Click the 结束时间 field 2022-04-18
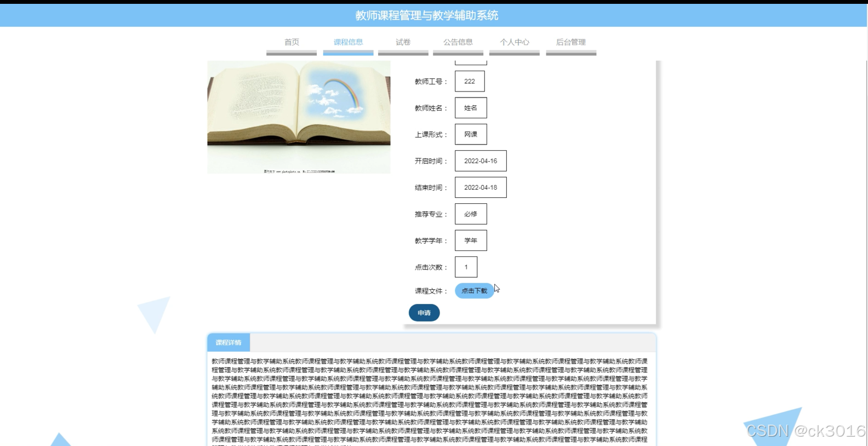The width and height of the screenshot is (868, 446). point(481,187)
